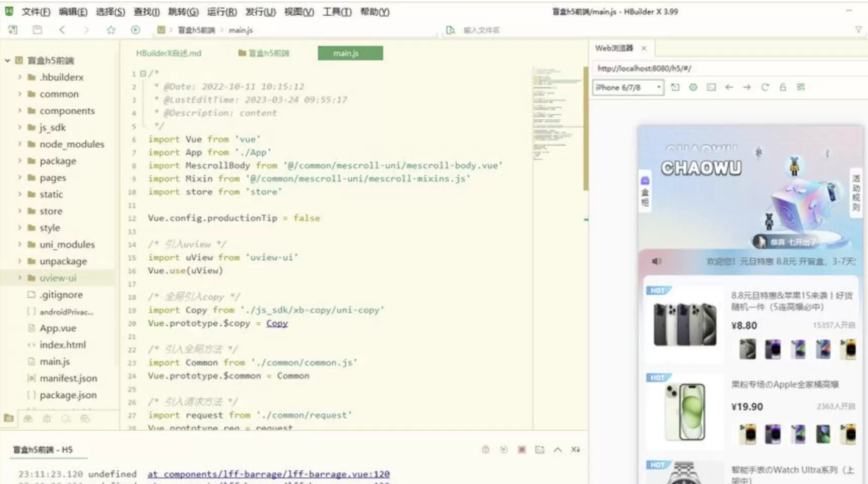Open the 编辑(E) menu
This screenshot has width=868, height=484.
click(73, 12)
